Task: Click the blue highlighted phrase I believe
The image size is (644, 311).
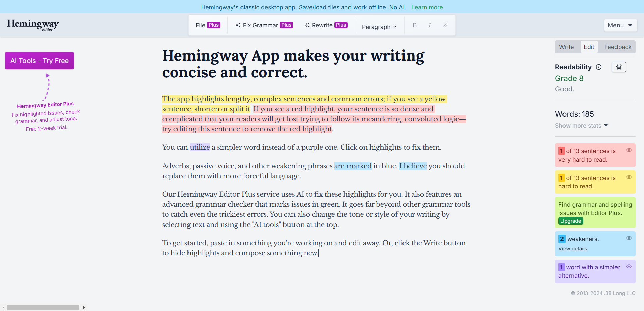Action: (413, 166)
